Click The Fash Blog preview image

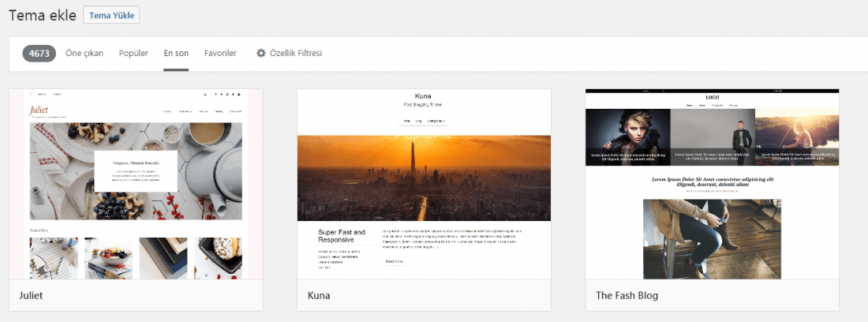click(712, 183)
